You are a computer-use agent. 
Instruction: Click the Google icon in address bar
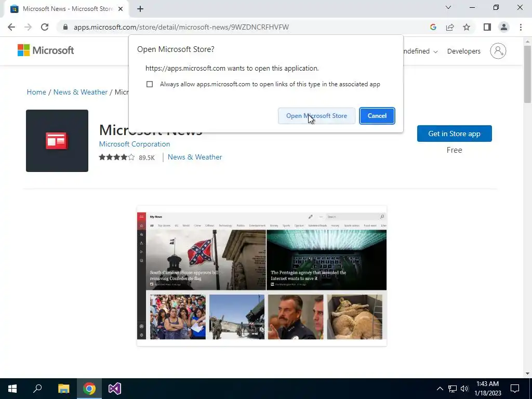433,27
